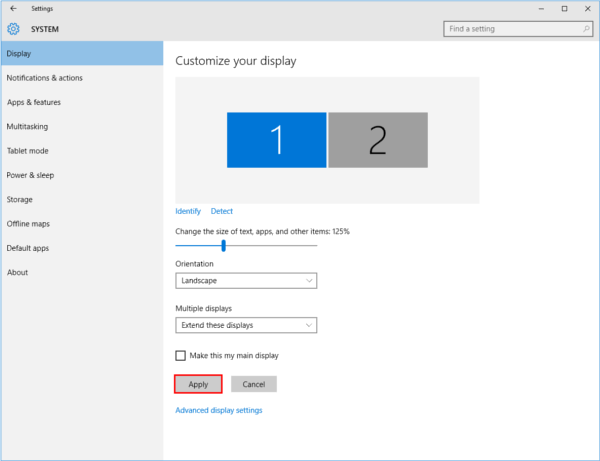Maximize the Settings window
Image resolution: width=600 pixels, height=461 pixels.
coord(564,9)
